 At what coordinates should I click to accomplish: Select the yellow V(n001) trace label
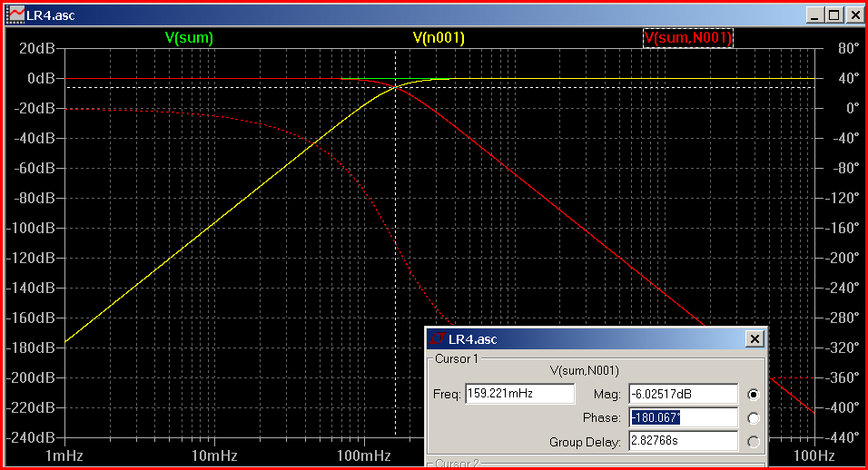pos(439,37)
